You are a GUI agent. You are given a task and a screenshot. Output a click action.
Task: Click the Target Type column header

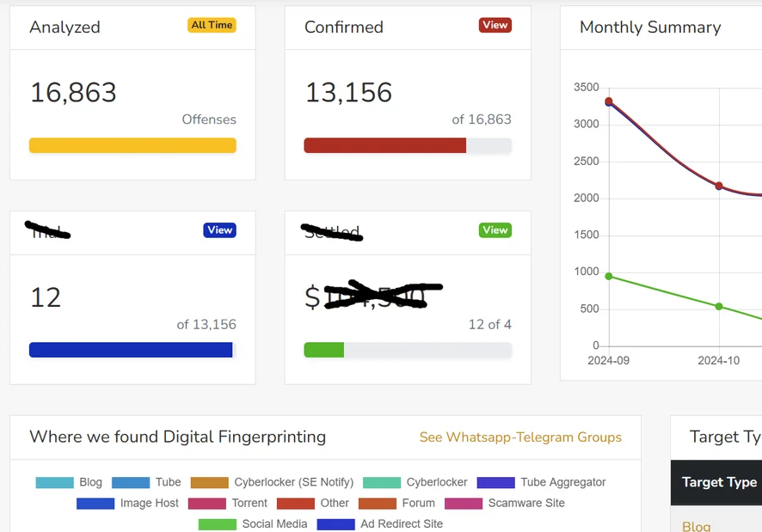[719, 482]
